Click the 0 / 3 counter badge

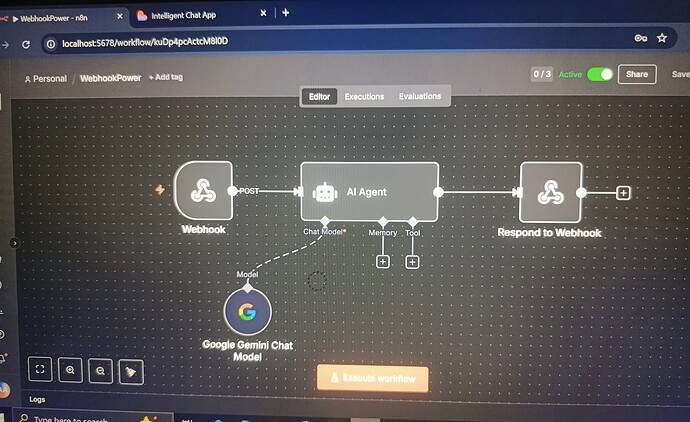[x=542, y=74]
